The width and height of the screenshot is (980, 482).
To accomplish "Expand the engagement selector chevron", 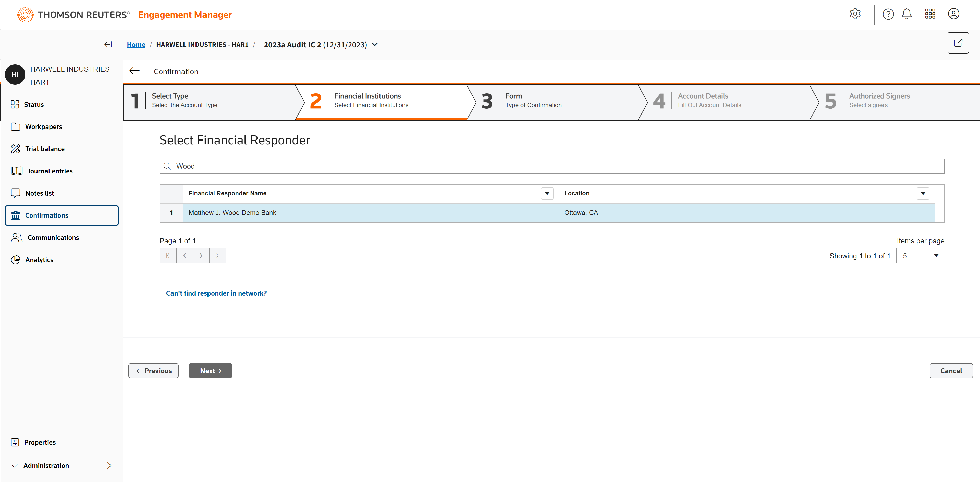I will 375,44.
